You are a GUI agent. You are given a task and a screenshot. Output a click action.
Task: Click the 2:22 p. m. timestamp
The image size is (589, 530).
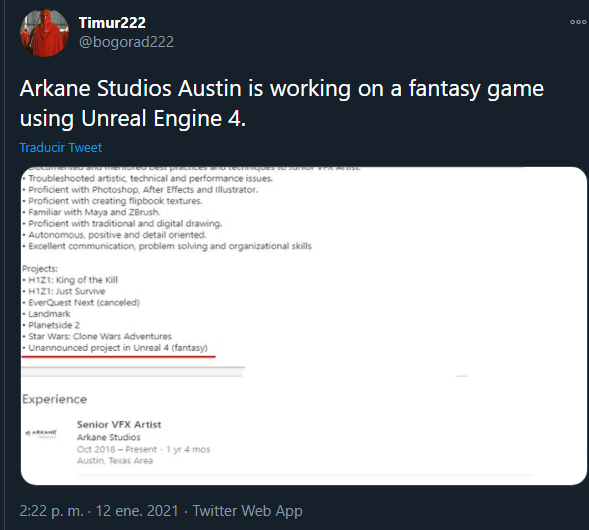point(51,511)
